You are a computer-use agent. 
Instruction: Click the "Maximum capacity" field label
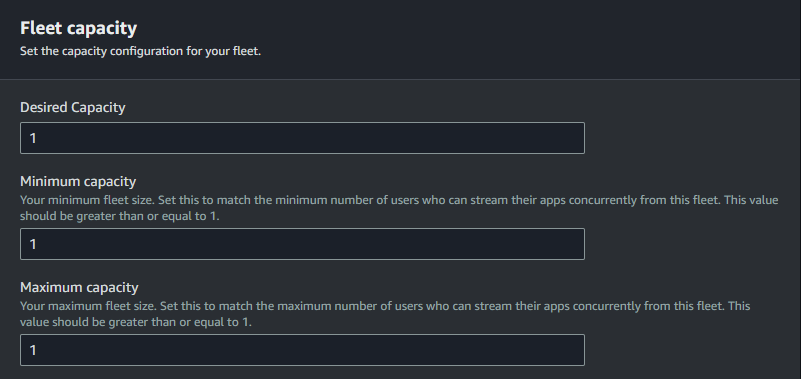coord(79,288)
